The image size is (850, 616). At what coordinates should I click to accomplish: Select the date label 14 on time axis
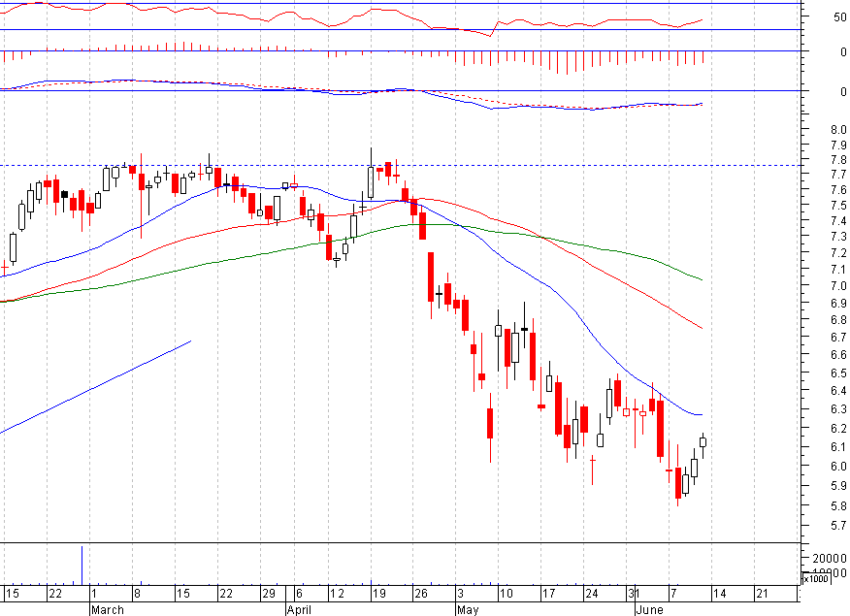coord(719,594)
